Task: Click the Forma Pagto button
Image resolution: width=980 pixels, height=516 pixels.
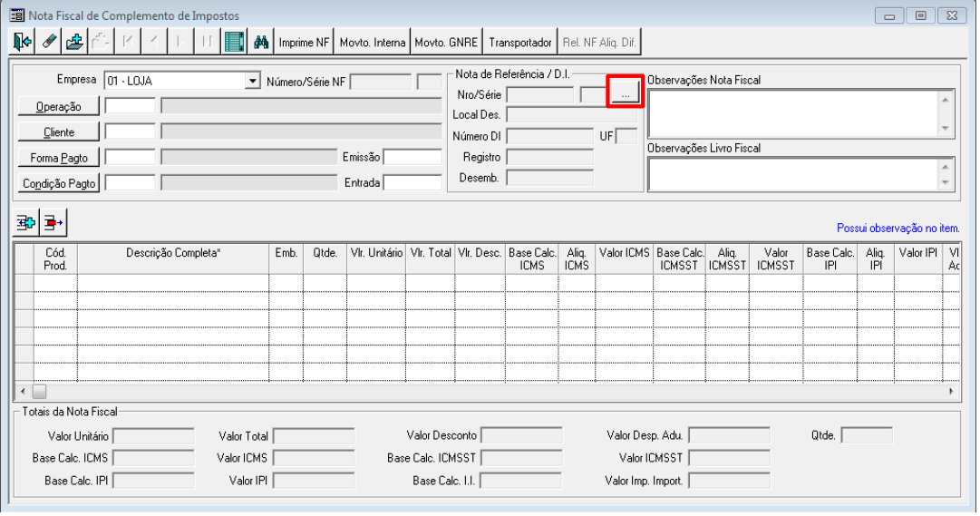Action: click(59, 158)
